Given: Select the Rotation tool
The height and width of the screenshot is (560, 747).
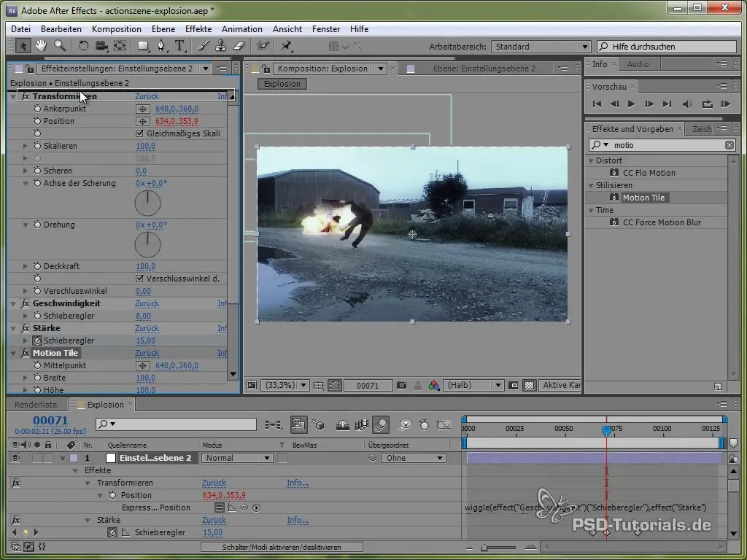Looking at the screenshot, I should 83,46.
